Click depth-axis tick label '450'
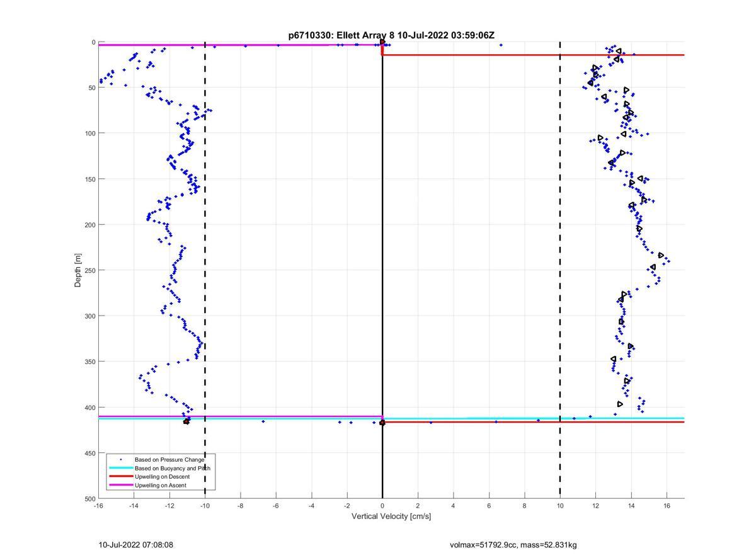The image size is (756, 560). [x=90, y=453]
